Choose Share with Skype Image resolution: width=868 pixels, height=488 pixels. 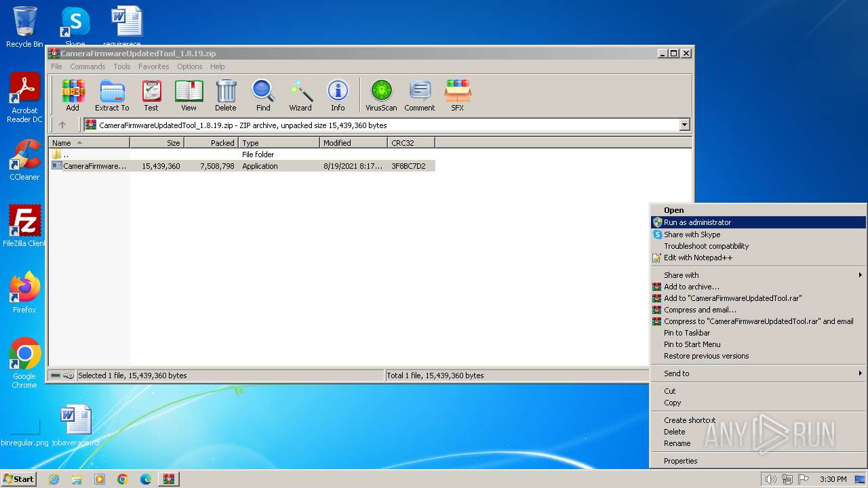[758, 235]
